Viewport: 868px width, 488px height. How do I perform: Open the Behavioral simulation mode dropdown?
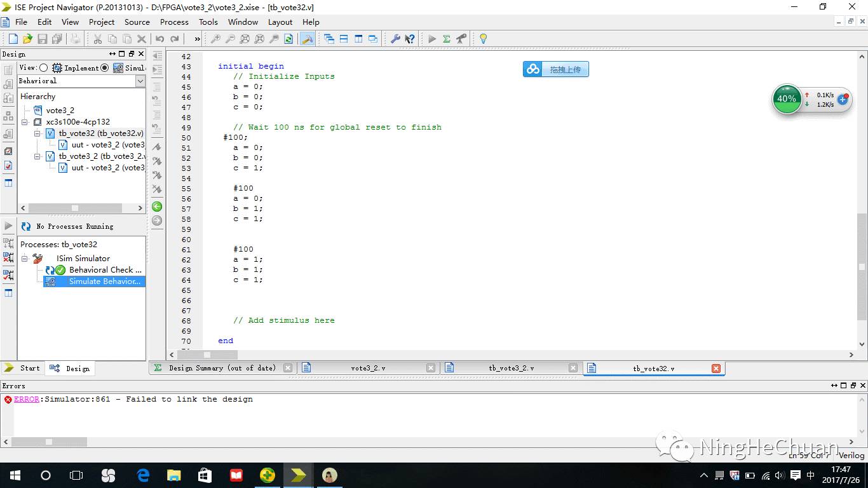(140, 81)
